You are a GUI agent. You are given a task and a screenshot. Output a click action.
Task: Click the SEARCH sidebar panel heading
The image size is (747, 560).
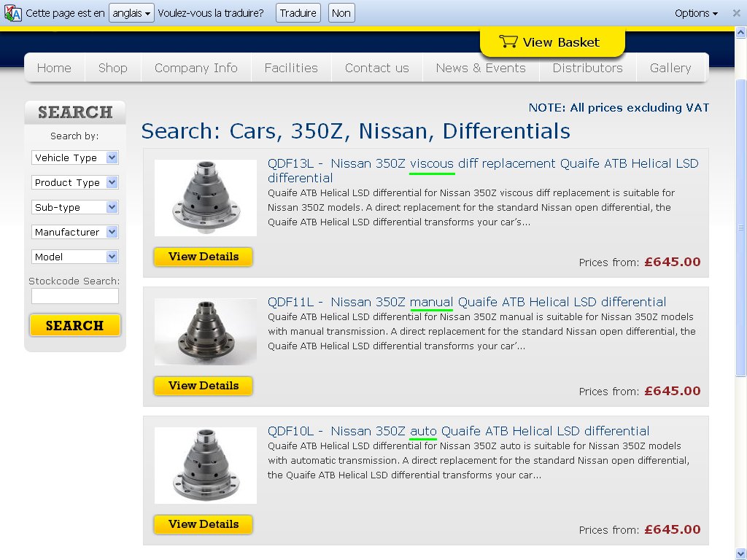point(75,112)
